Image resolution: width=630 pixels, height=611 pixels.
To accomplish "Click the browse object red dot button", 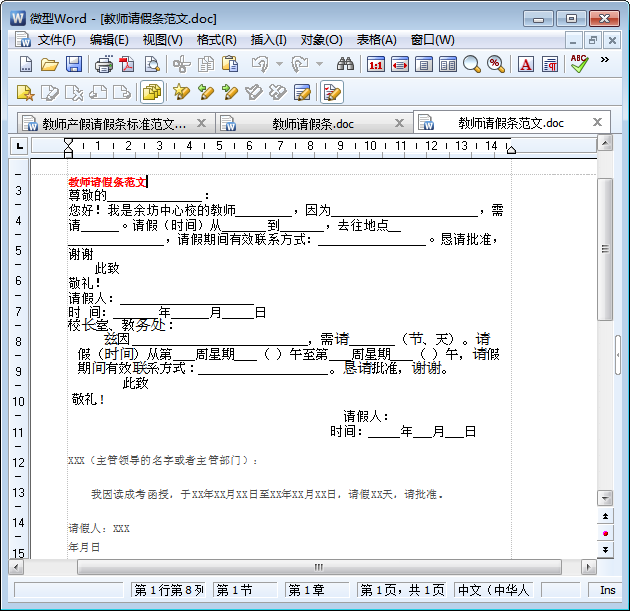I will coord(605,533).
